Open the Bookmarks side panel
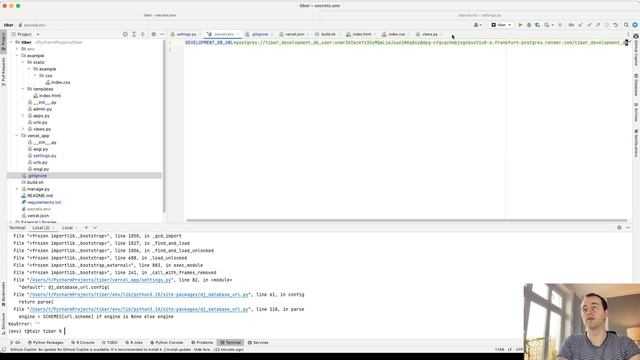 [x=4, y=294]
